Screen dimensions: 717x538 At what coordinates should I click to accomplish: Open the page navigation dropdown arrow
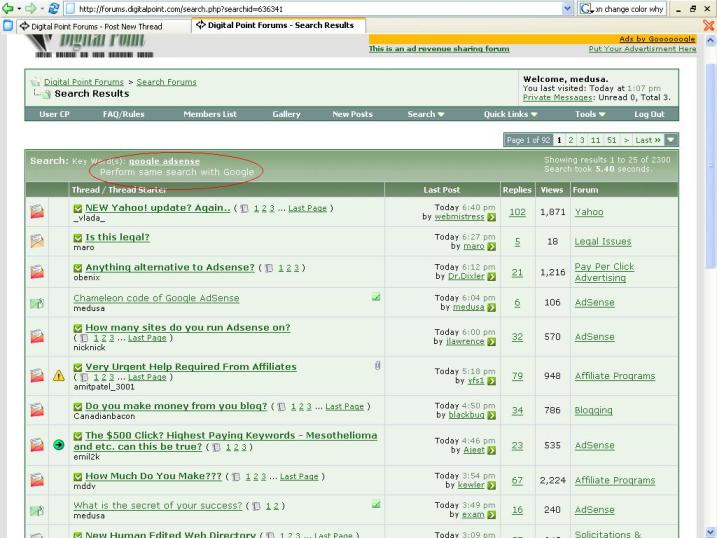[x=671, y=140]
